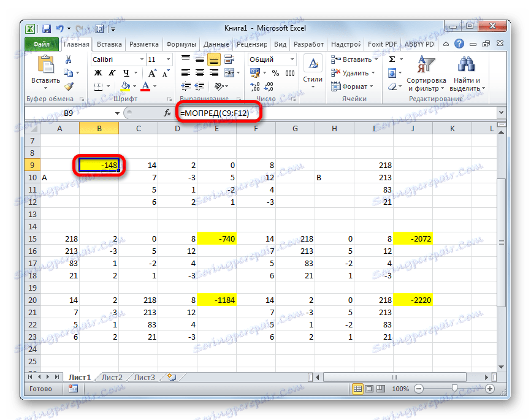Click the zoom out minus button
531x420 pixels.
(x=419, y=389)
